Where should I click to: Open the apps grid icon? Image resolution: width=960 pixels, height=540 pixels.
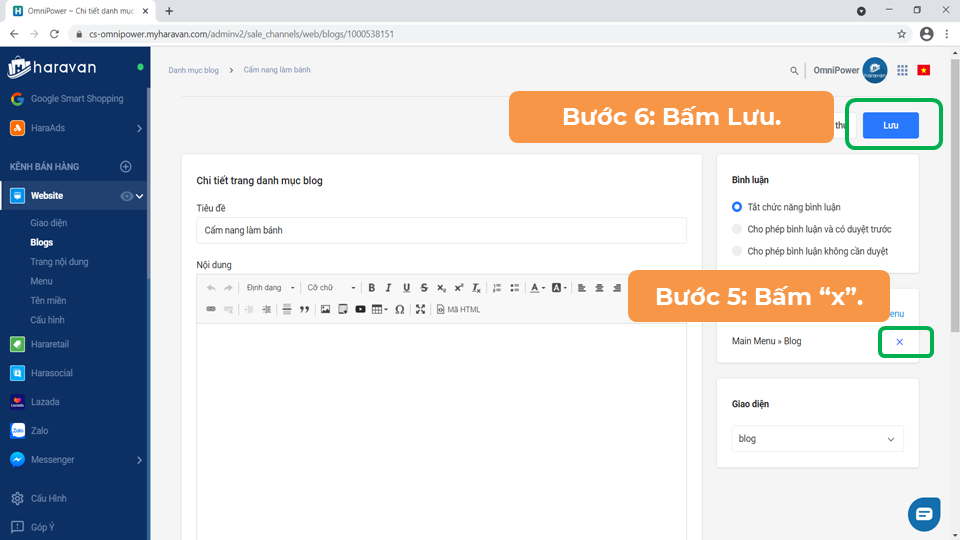tap(902, 70)
